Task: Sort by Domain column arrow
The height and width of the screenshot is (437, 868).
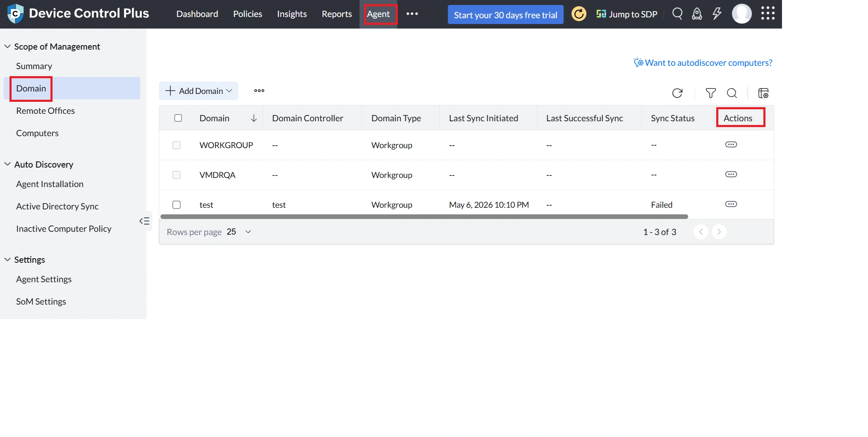Action: (254, 118)
